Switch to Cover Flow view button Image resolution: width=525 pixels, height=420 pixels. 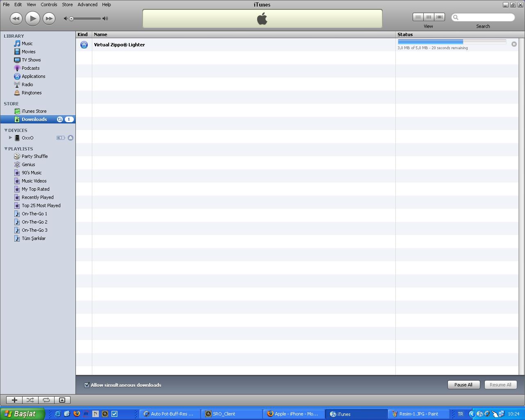[439, 17]
